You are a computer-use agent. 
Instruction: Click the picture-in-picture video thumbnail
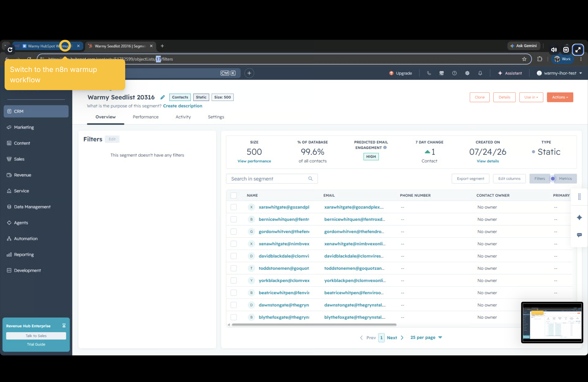coord(552,322)
